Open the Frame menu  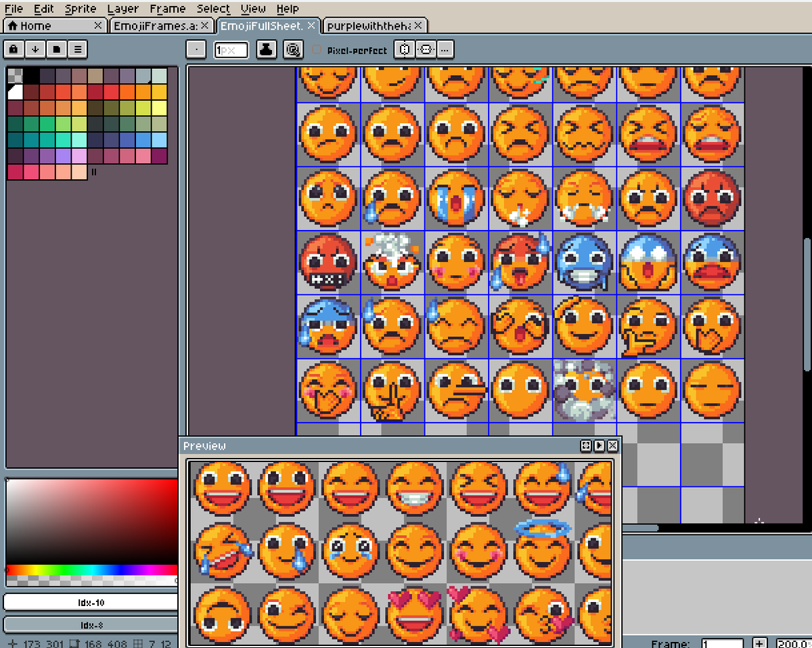(x=167, y=9)
